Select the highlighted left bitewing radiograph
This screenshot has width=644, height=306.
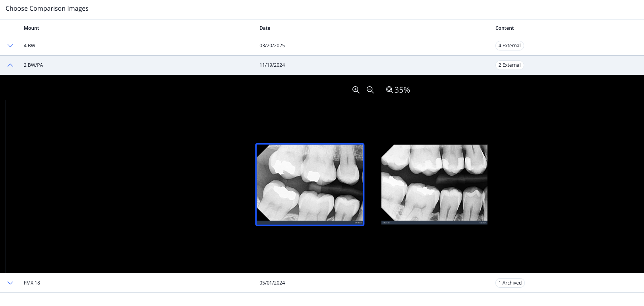(310, 184)
